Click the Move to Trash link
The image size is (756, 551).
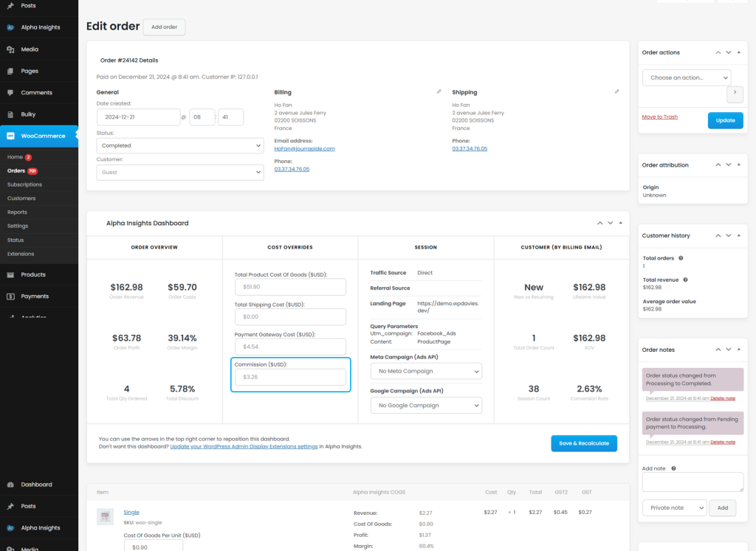[x=659, y=118]
